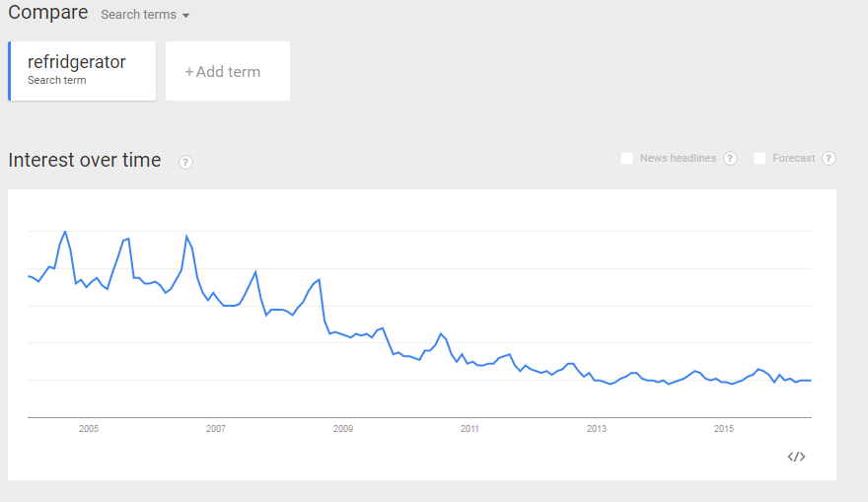This screenshot has height=502, width=868.
Task: Click help icon next to Forecast
Action: click(829, 159)
